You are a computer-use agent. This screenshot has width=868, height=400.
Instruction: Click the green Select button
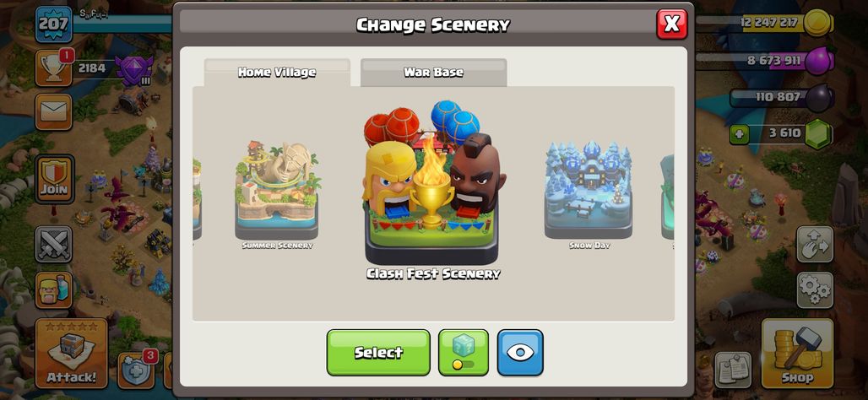point(378,353)
